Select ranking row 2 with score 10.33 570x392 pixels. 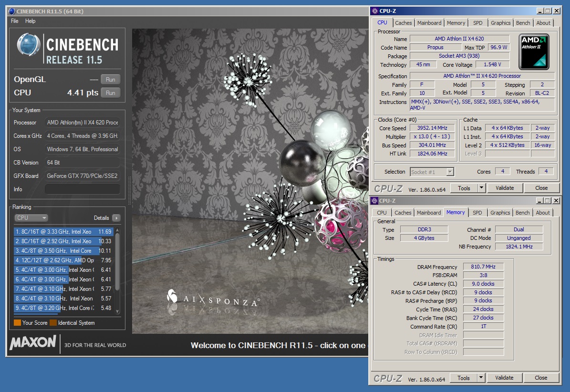(64, 241)
